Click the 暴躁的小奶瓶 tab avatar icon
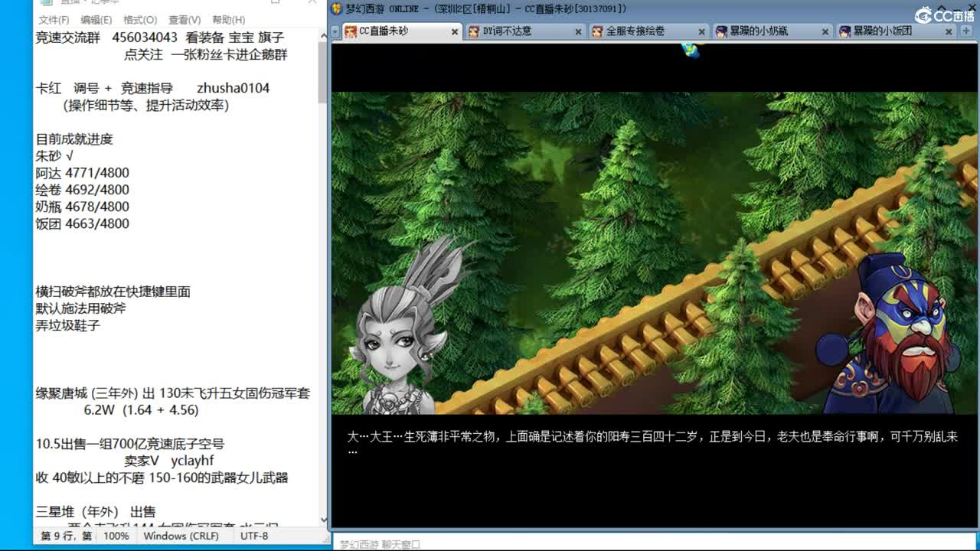The height and width of the screenshot is (551, 980). [721, 31]
